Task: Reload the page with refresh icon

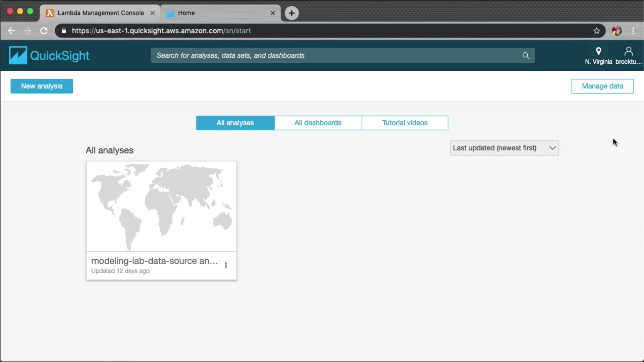Action: click(x=44, y=31)
